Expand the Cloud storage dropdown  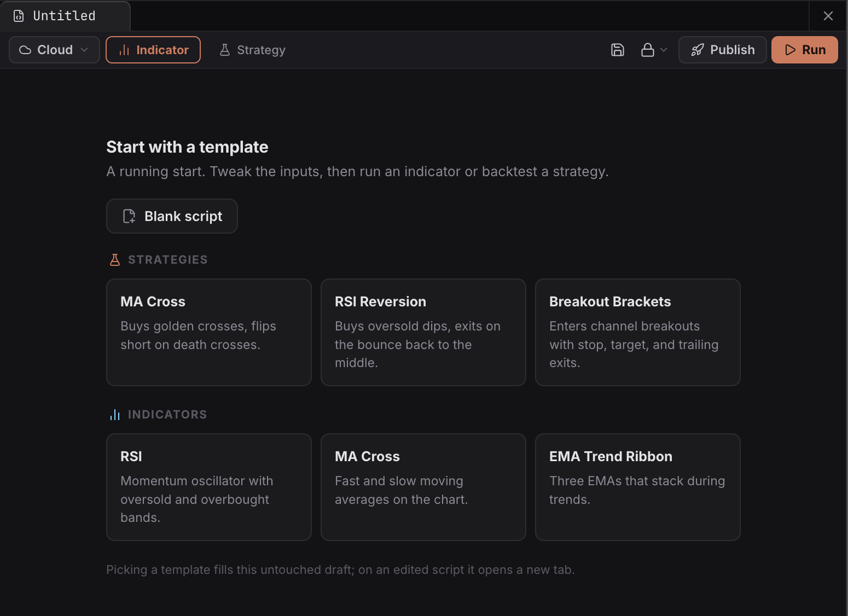[x=54, y=50]
